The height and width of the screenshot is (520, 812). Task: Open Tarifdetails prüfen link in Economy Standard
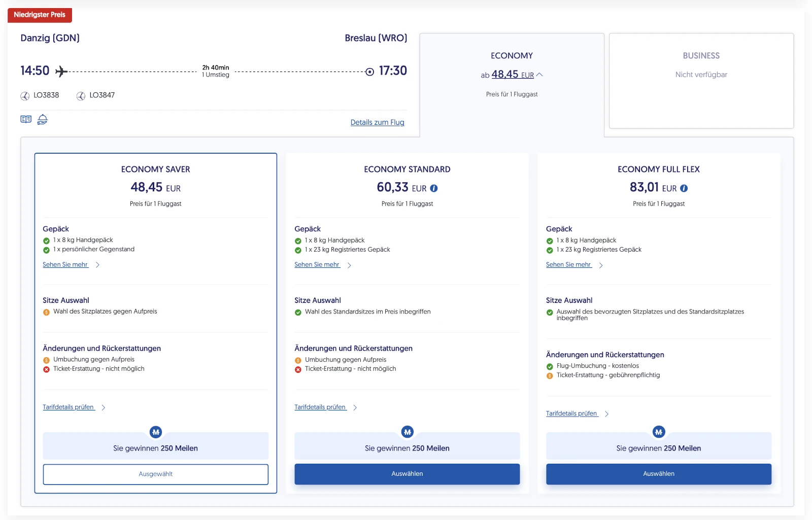[x=320, y=407]
